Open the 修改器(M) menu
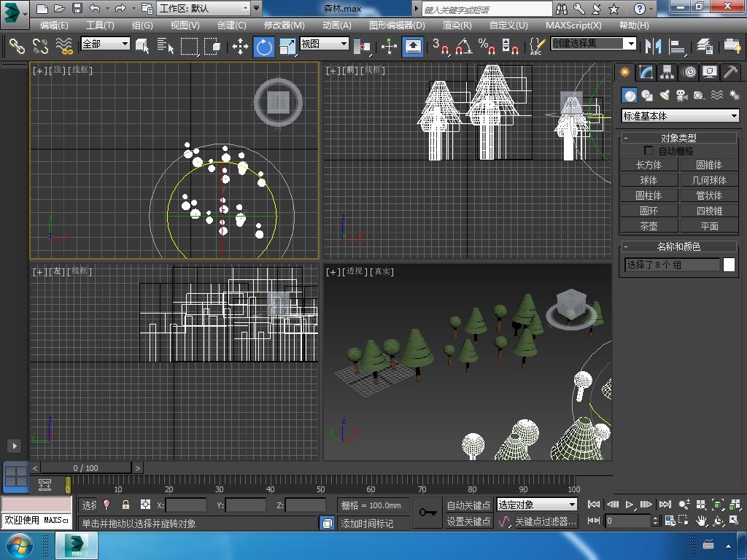The image size is (747, 560). pos(284,25)
